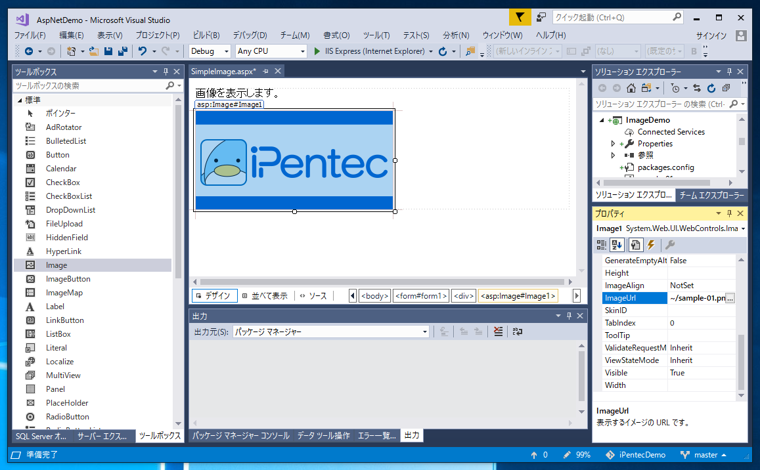The width and height of the screenshot is (760, 470).
Task: Click the green Start debugging play icon
Action: pos(317,51)
